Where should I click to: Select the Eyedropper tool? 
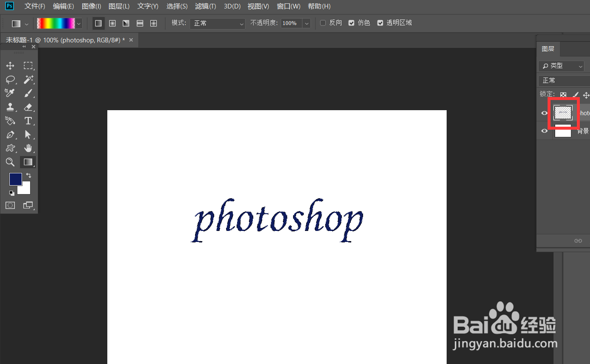click(10, 93)
